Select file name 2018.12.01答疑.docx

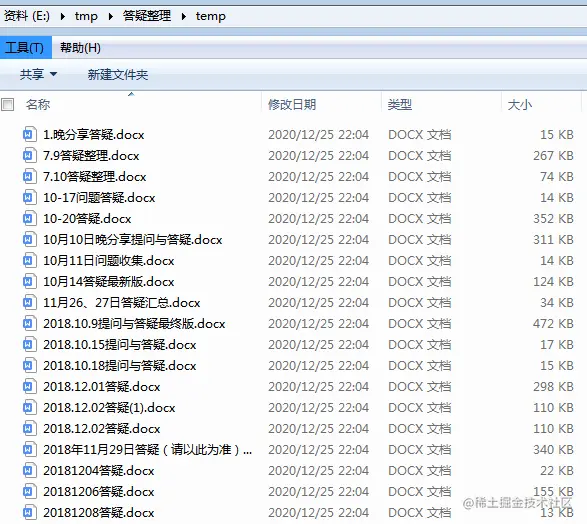101,386
